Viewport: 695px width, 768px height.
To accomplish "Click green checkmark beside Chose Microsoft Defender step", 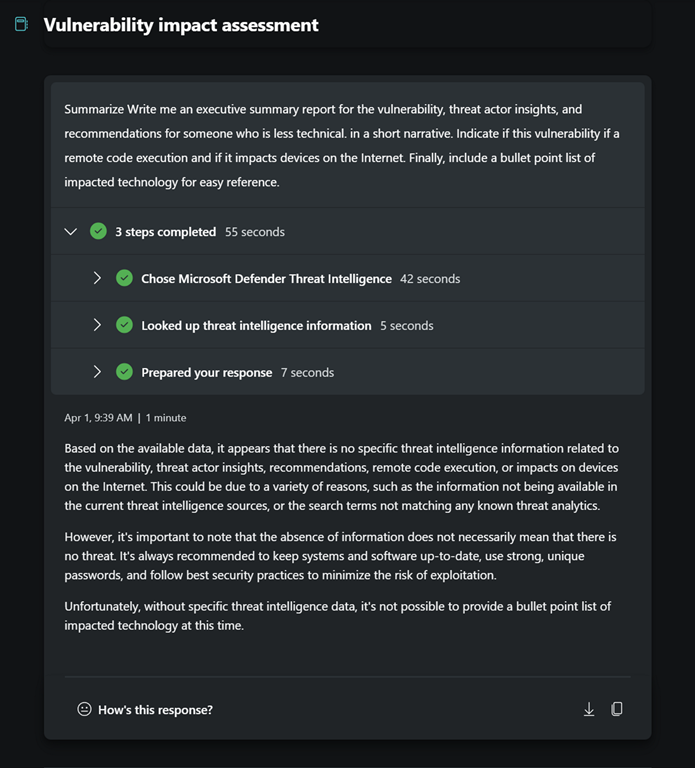I will (124, 278).
